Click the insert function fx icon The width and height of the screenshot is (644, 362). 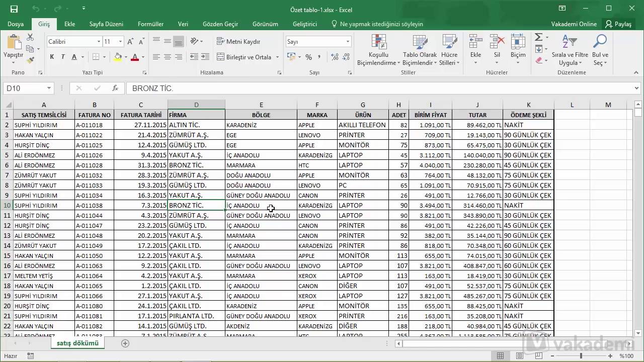[x=115, y=88]
